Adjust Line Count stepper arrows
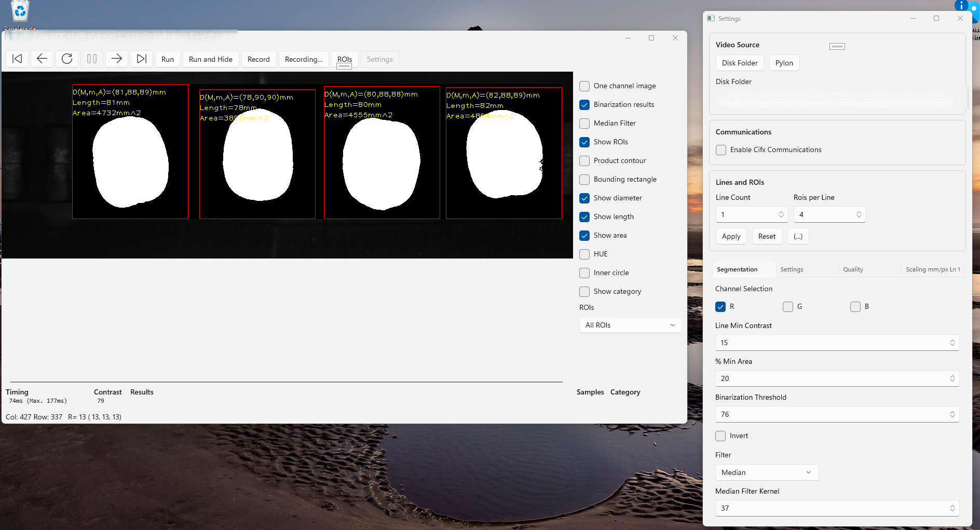Image resolution: width=980 pixels, height=530 pixels. pyautogui.click(x=781, y=214)
